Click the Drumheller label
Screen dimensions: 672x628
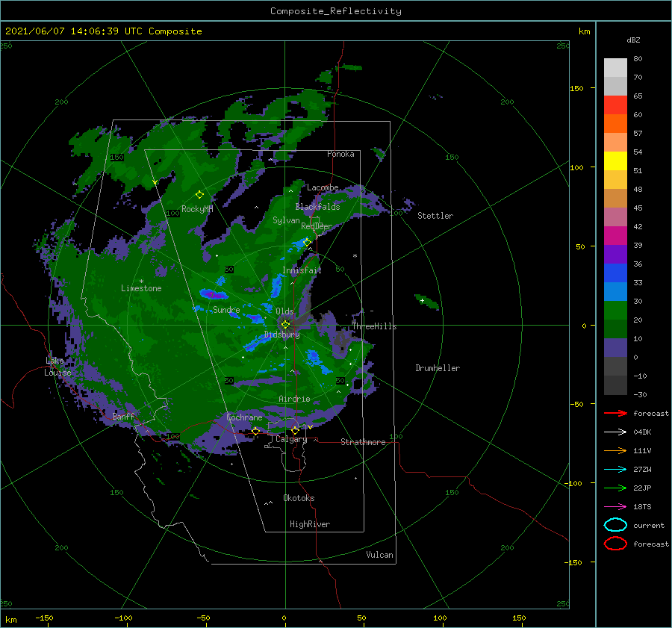click(x=438, y=368)
